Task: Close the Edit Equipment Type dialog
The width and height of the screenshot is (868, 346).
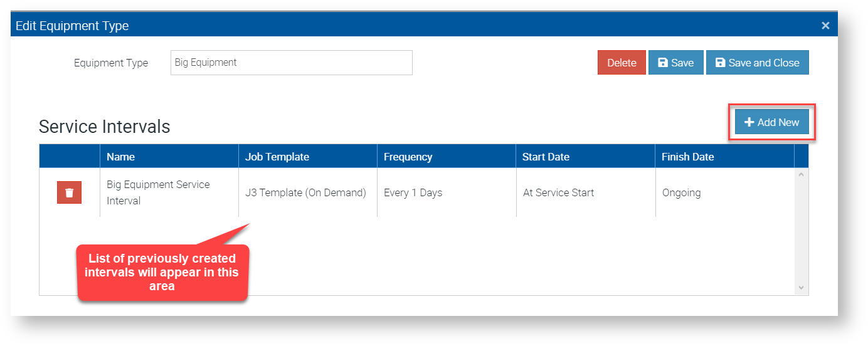Action: click(825, 26)
